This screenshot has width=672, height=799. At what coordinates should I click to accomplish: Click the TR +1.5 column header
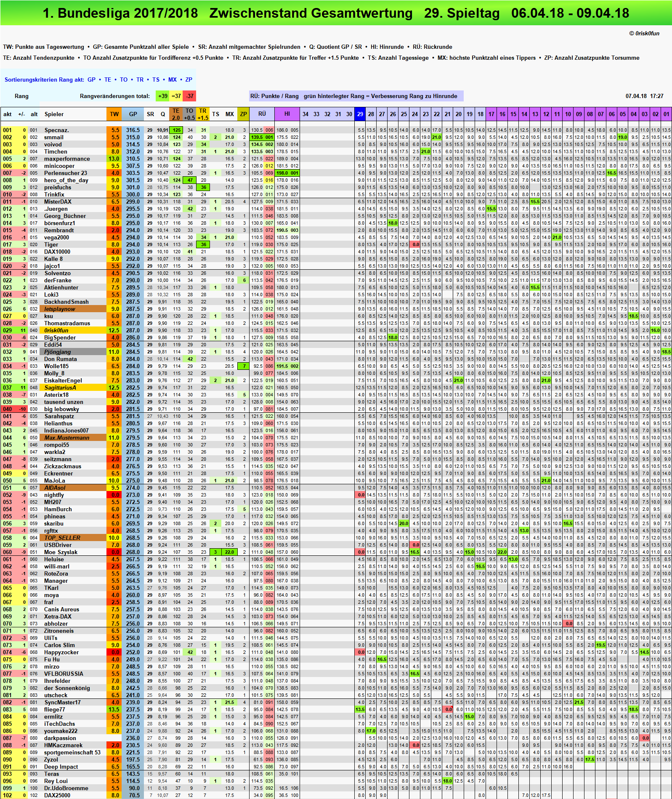click(203, 114)
